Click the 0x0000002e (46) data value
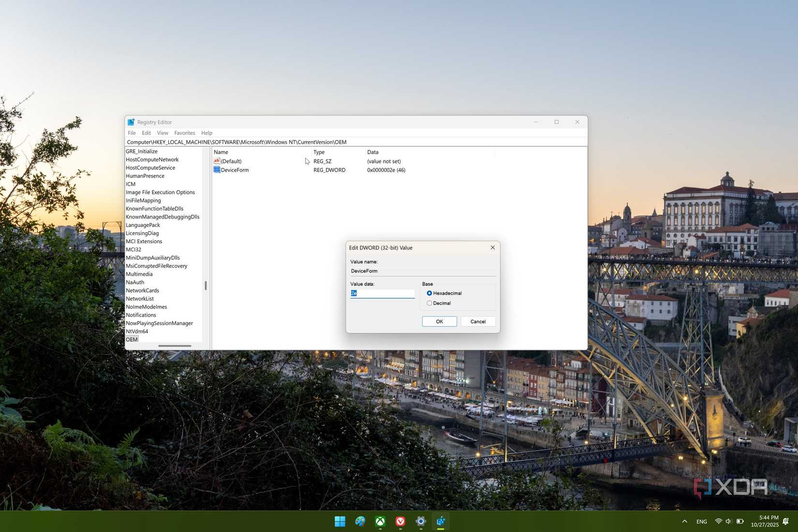 pyautogui.click(x=386, y=170)
